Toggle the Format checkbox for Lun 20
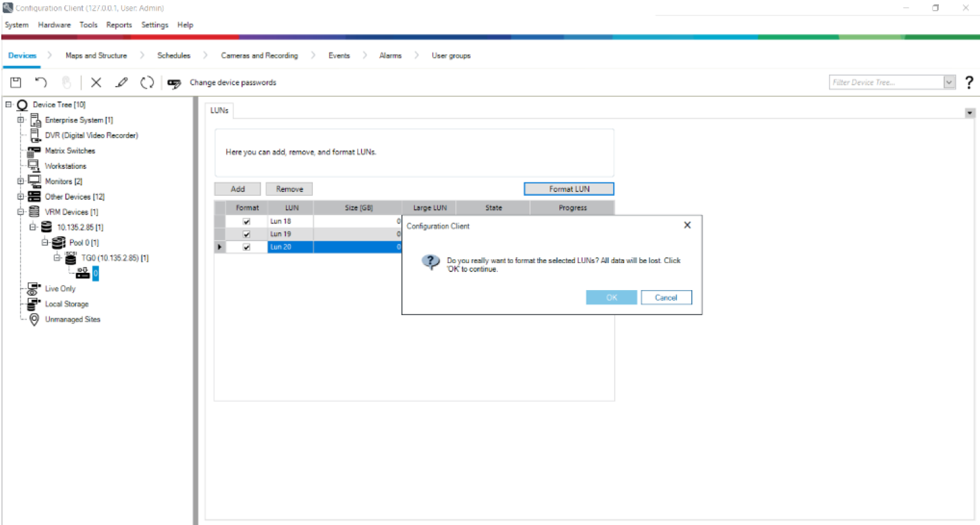 pos(247,247)
